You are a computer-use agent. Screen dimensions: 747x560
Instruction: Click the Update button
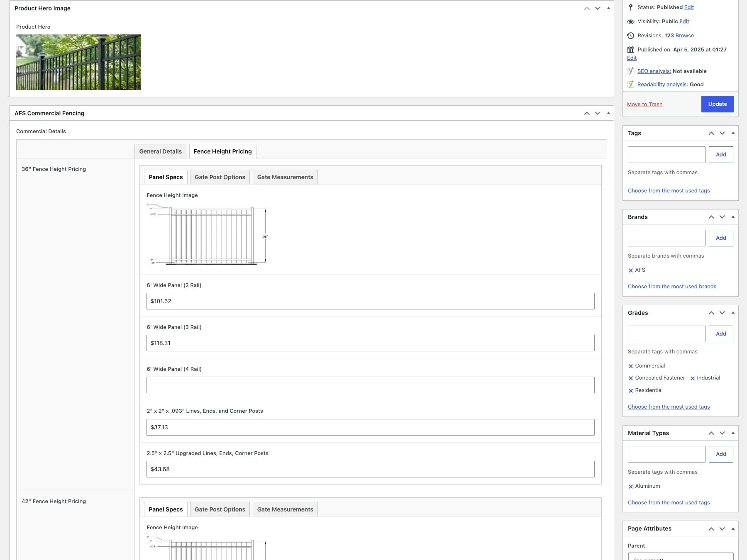pos(718,104)
